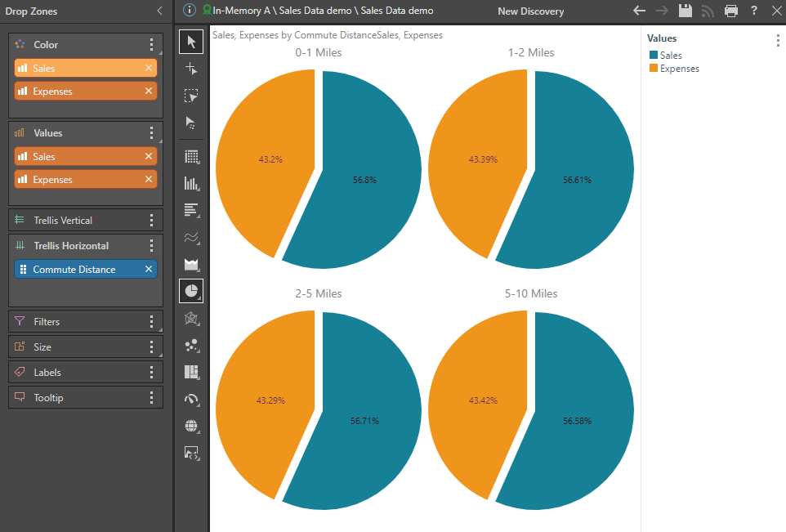Select the treemap chart icon

(x=191, y=372)
